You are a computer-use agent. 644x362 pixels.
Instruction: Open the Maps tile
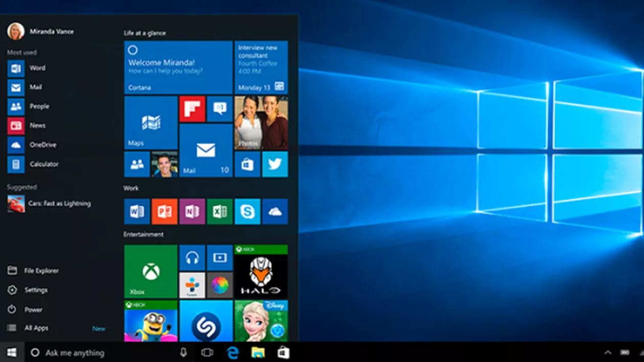pos(151,123)
